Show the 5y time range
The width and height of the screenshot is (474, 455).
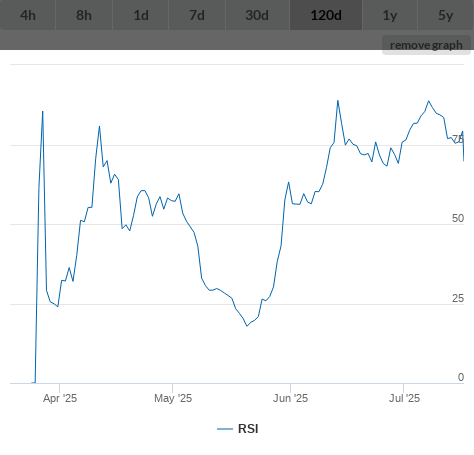(x=446, y=15)
